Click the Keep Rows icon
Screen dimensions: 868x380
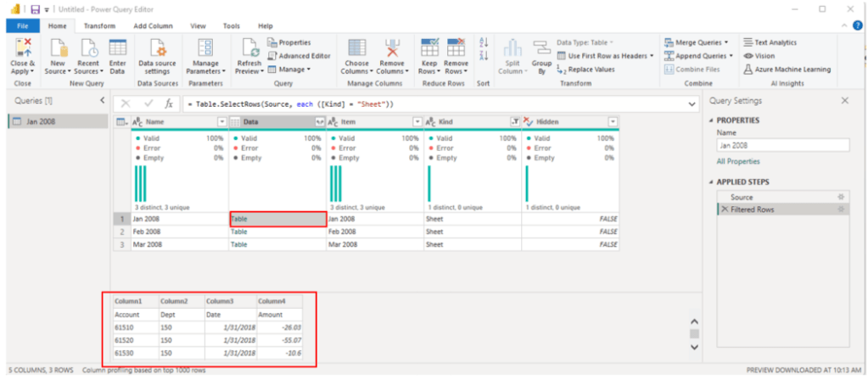pos(428,47)
